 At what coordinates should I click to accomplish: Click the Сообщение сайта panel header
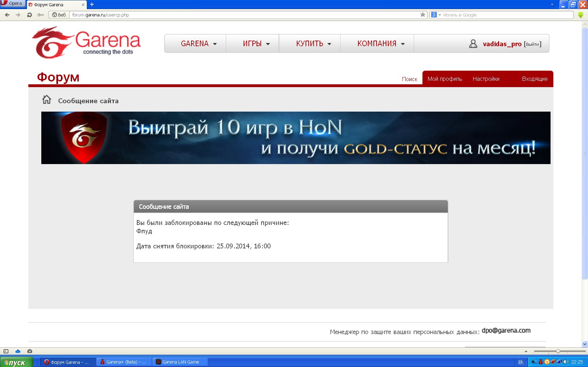tap(291, 206)
